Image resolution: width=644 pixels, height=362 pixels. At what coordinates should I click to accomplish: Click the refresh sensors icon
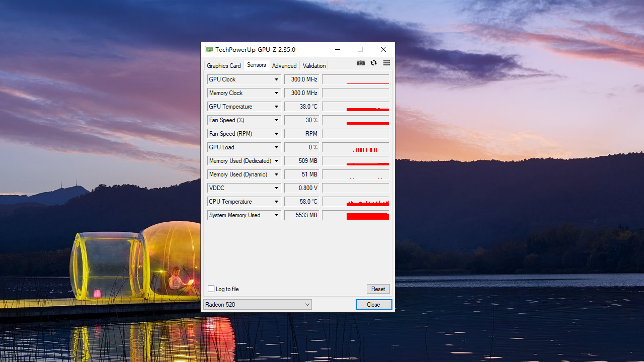coord(373,63)
